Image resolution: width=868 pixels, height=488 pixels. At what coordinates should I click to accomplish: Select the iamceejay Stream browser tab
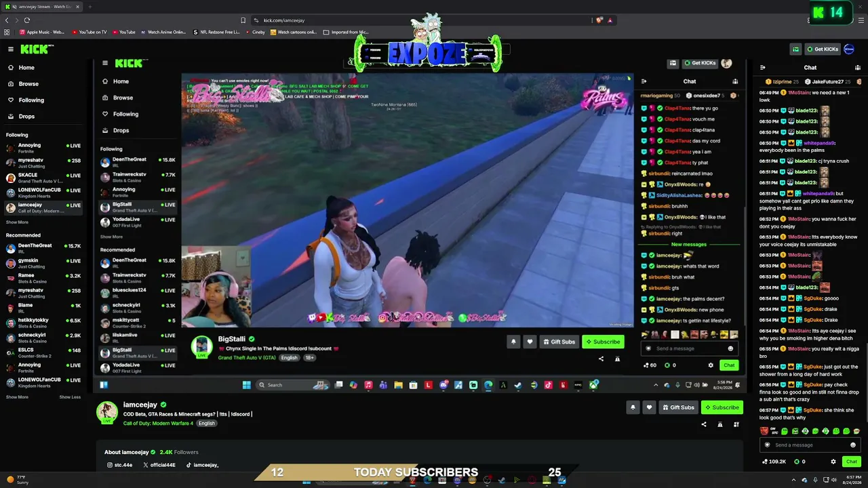coord(42,7)
